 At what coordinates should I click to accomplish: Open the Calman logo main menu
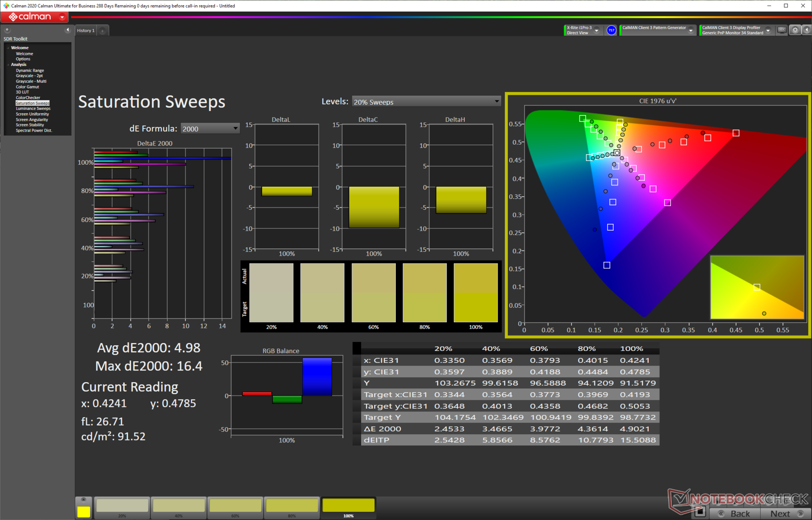point(35,17)
